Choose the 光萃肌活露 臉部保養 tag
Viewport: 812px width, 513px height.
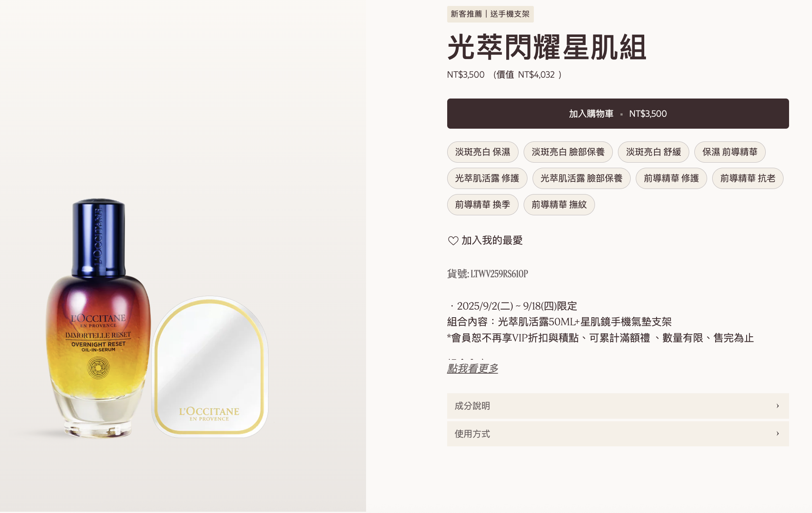(581, 178)
